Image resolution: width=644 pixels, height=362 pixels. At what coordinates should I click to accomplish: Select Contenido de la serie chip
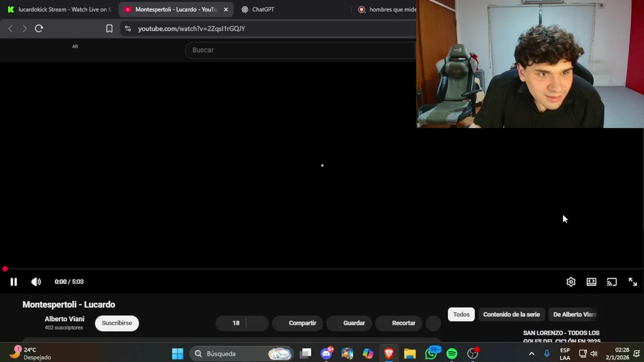(511, 315)
